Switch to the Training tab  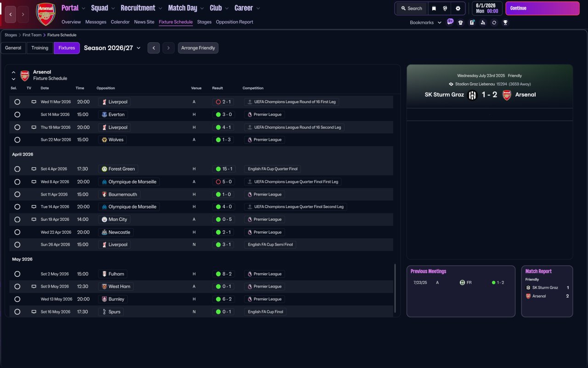(x=40, y=48)
